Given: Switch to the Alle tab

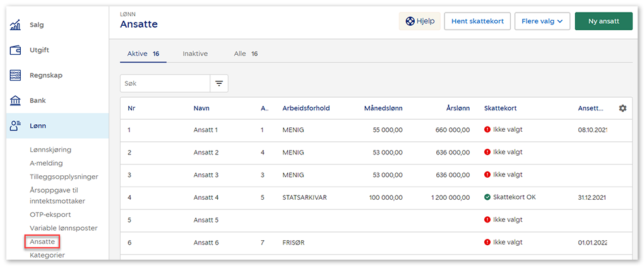Looking at the screenshot, I should (246, 54).
